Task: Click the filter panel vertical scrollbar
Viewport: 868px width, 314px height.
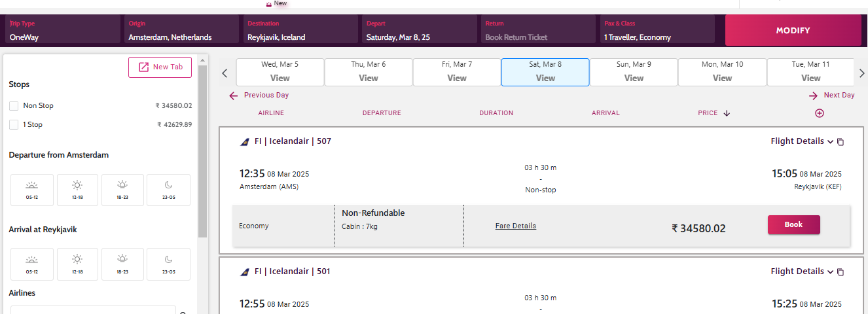Action: [203, 150]
